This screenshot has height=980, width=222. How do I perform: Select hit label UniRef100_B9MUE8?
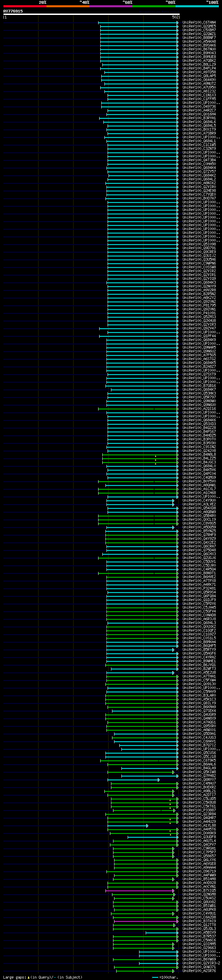coord(199,57)
